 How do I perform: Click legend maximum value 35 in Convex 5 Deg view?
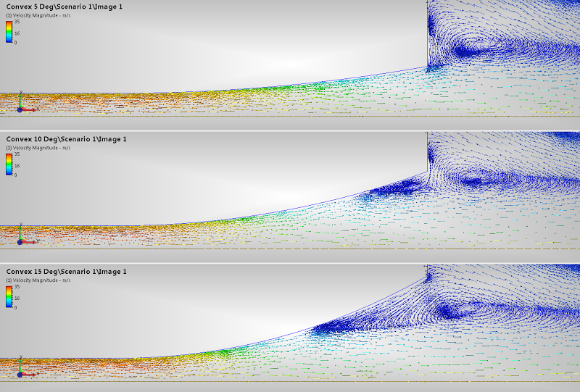point(17,22)
